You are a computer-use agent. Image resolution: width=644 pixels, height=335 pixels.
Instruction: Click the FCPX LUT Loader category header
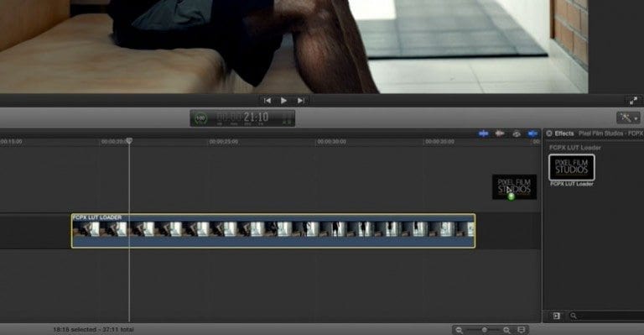pos(574,148)
